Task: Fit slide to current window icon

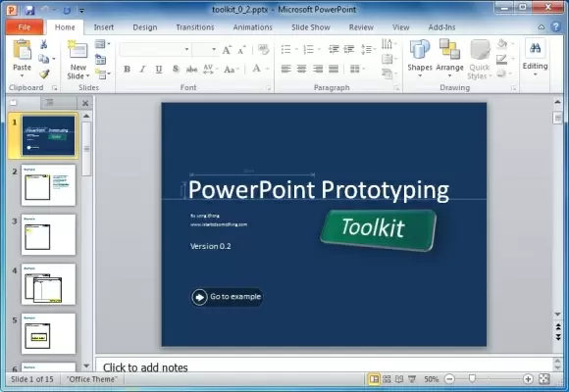Action: [544, 379]
